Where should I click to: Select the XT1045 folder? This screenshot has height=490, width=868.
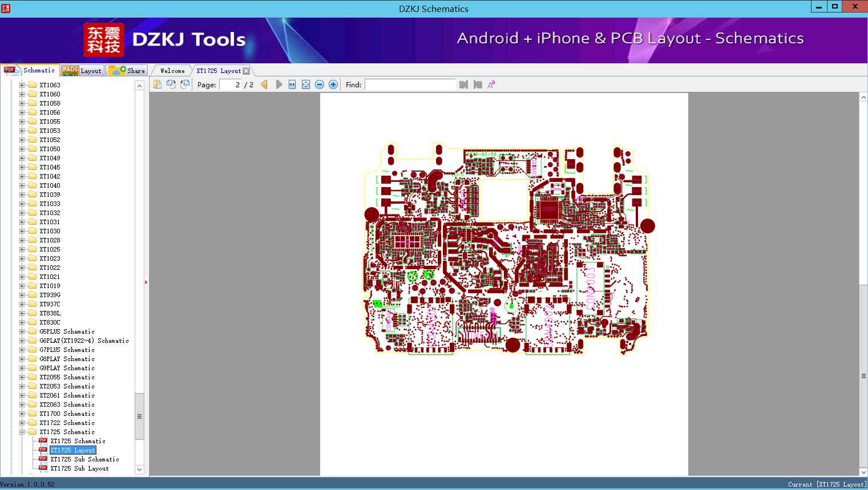click(x=50, y=167)
